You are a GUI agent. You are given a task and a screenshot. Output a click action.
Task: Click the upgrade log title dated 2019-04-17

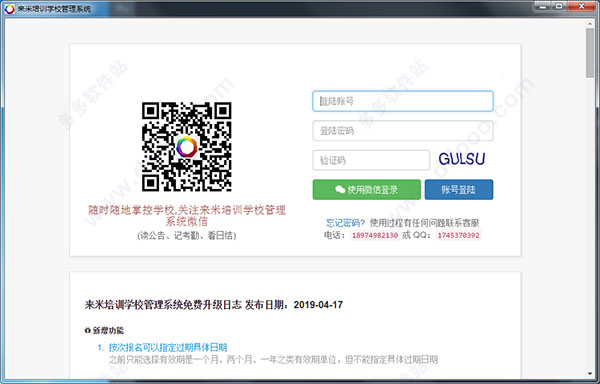(x=214, y=305)
